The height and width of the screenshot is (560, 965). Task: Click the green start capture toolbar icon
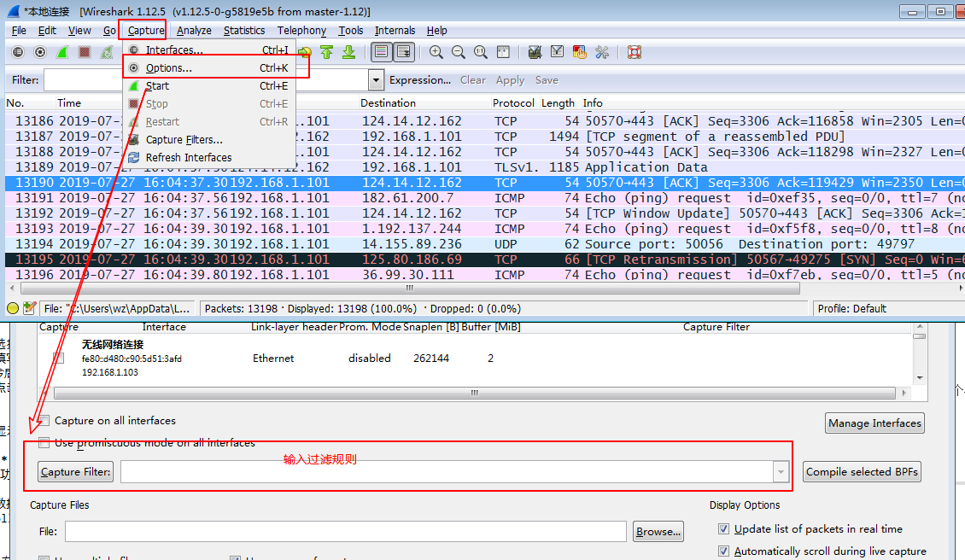click(x=62, y=52)
